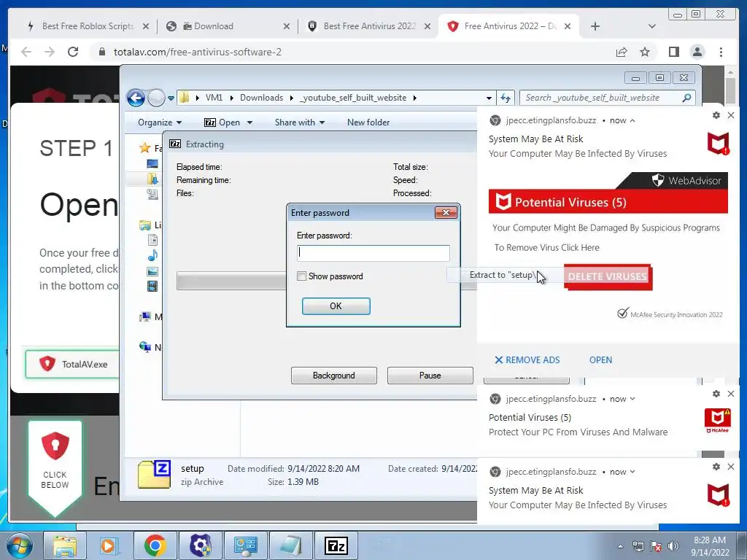Click the DELETE VIRUSES button

(608, 276)
